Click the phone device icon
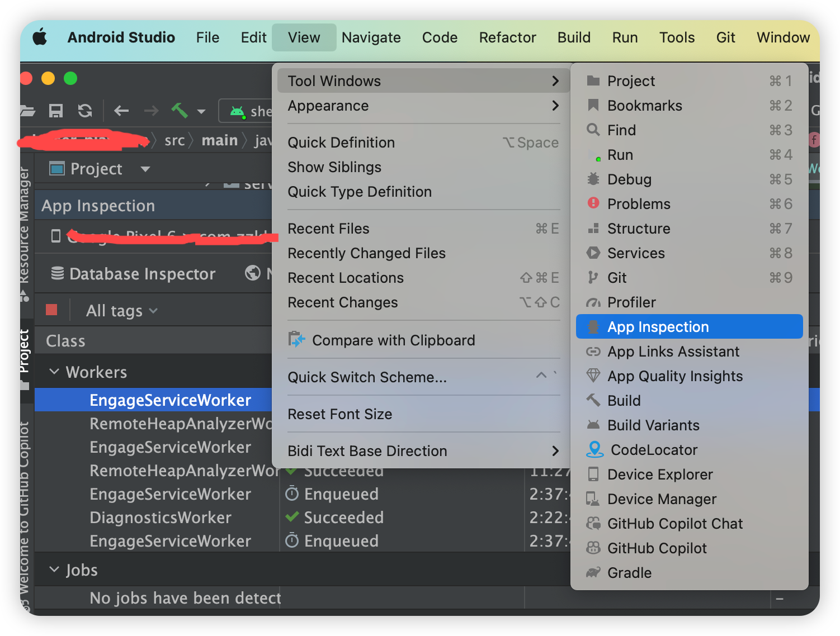The image size is (840, 636). tap(55, 236)
